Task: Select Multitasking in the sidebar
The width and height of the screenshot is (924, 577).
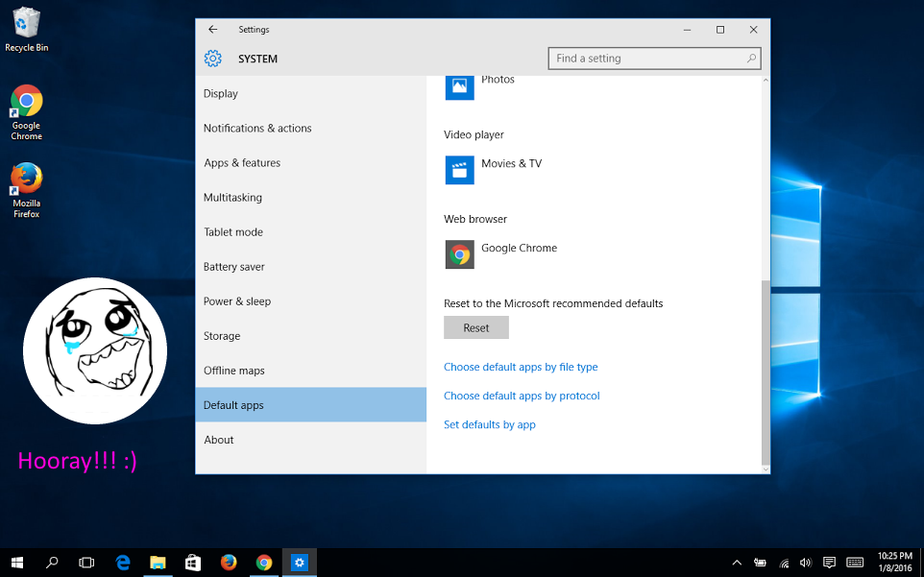Action: [x=310, y=198]
